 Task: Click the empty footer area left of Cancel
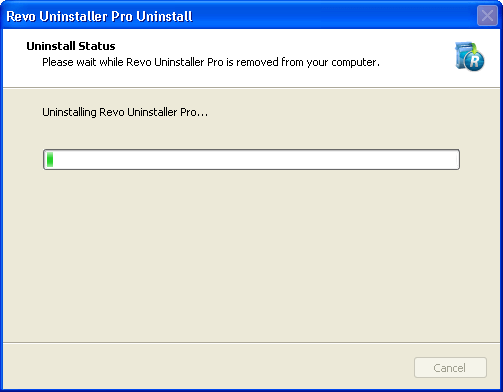tap(207, 367)
